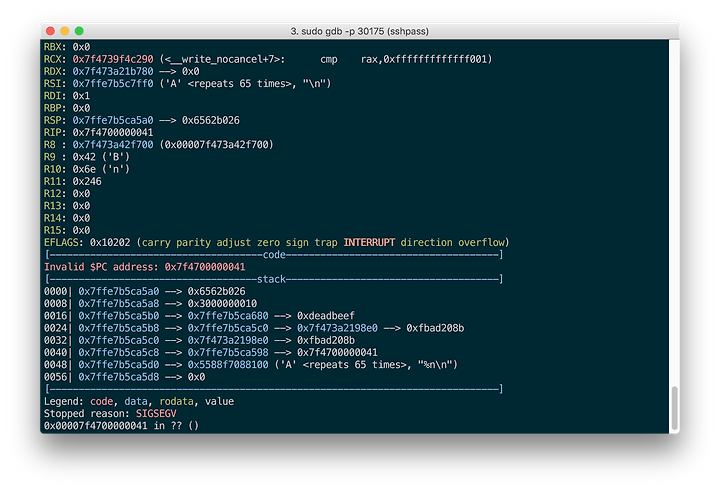
Task: Click the R9 value 0x42 ('B')
Action: (x=101, y=157)
